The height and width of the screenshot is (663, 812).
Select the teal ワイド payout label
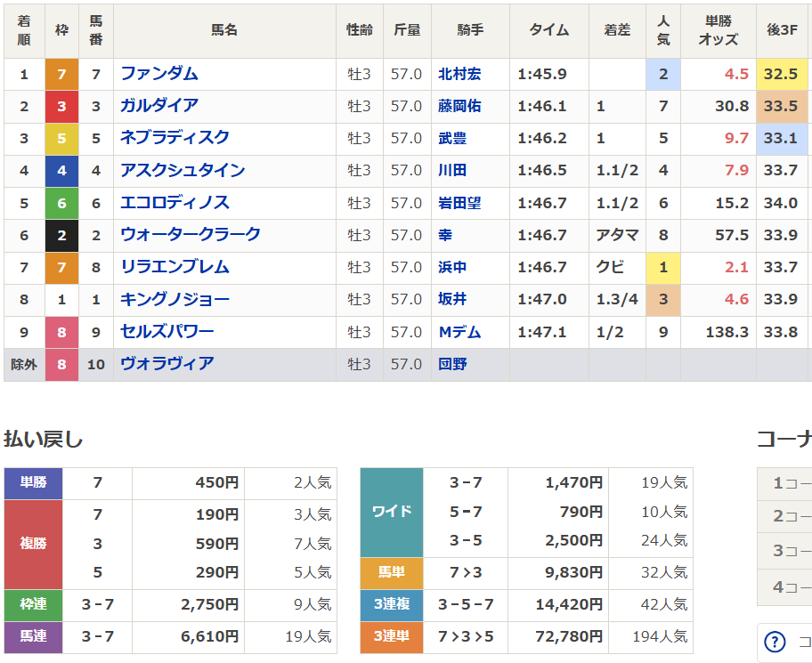tap(392, 511)
